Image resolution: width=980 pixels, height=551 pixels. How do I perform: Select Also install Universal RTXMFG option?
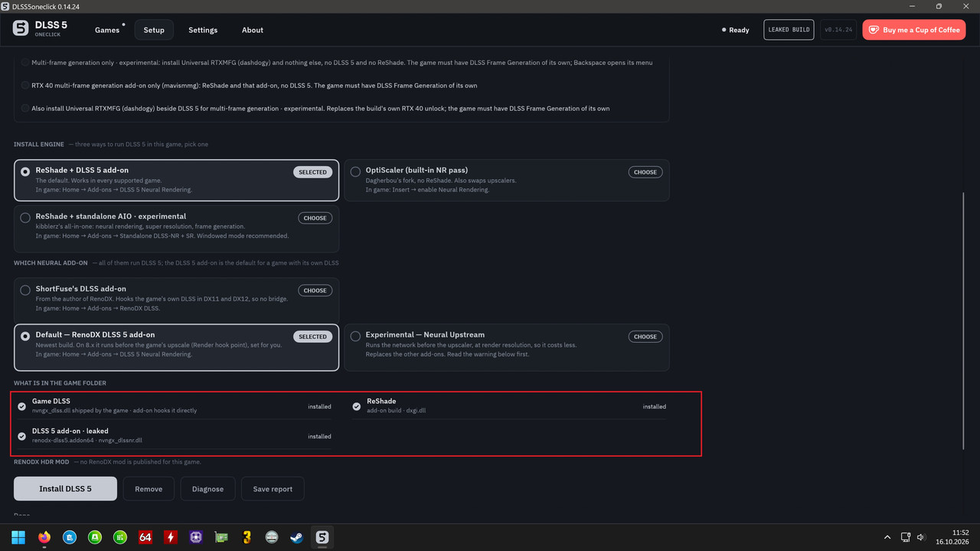coord(25,109)
